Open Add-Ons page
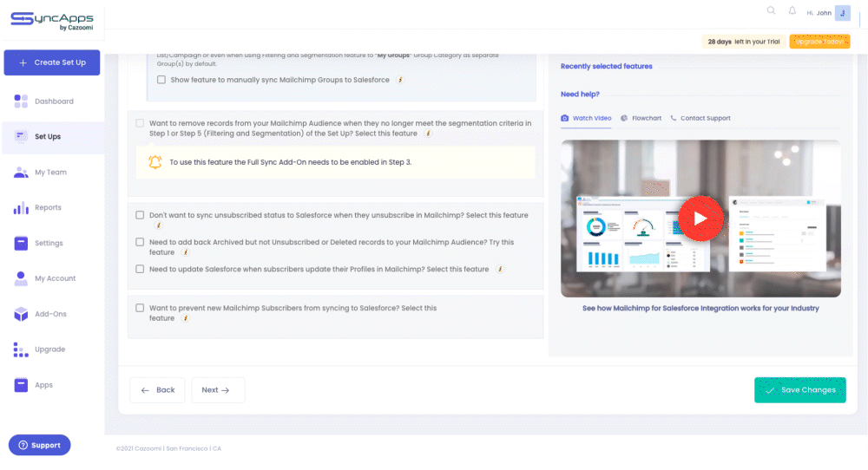868x470 pixels. click(50, 314)
